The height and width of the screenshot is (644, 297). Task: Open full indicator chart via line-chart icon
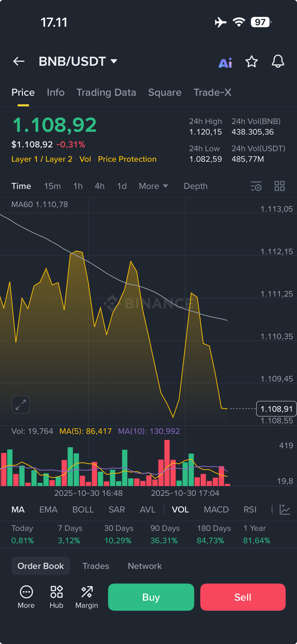285,509
